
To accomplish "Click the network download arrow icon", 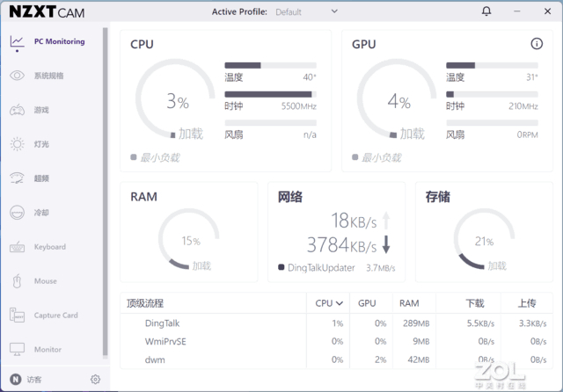I will pos(386,244).
